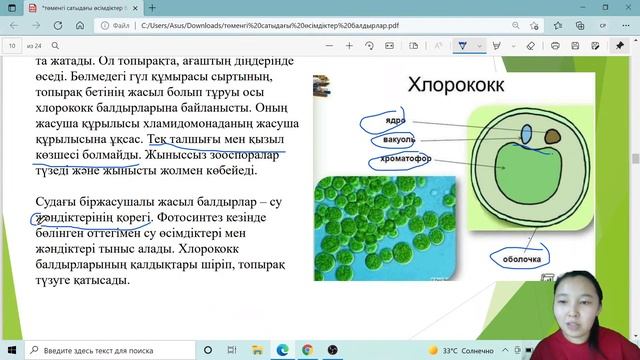
Task: Focus the address bar file path
Action: pyautogui.click(x=269, y=25)
